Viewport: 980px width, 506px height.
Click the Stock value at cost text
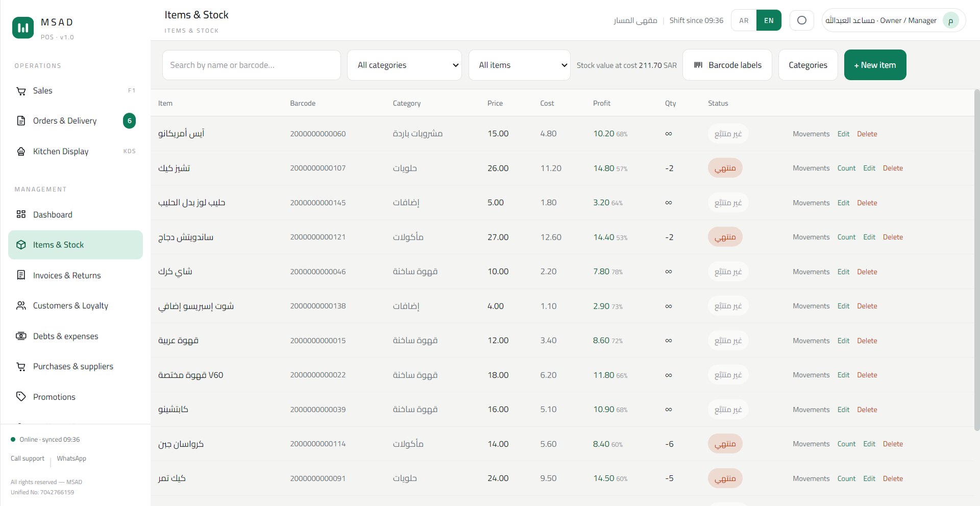click(627, 65)
